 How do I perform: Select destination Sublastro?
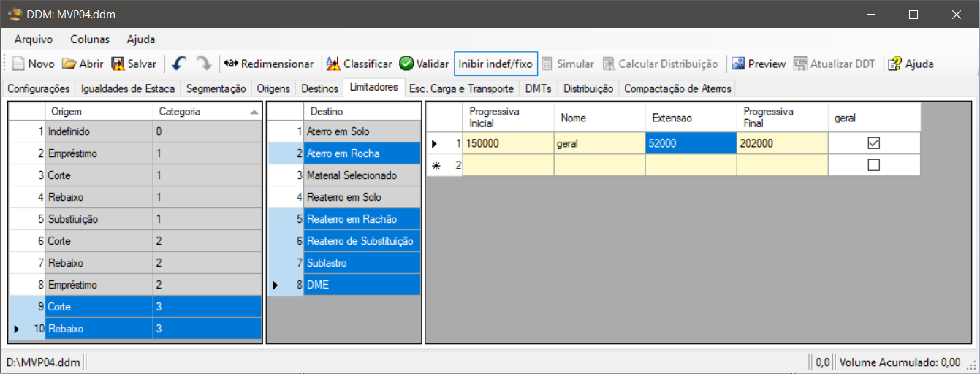[362, 263]
